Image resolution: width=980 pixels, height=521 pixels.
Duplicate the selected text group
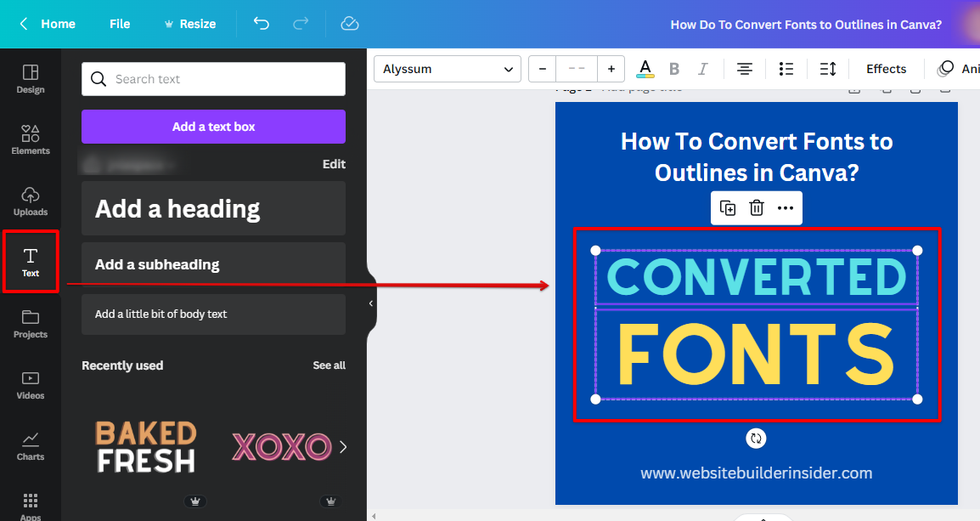tap(728, 208)
